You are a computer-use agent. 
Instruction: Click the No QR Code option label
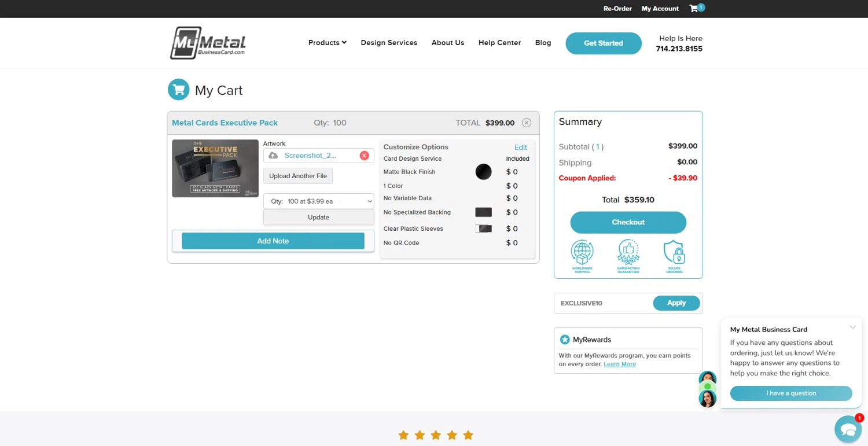[401, 243]
